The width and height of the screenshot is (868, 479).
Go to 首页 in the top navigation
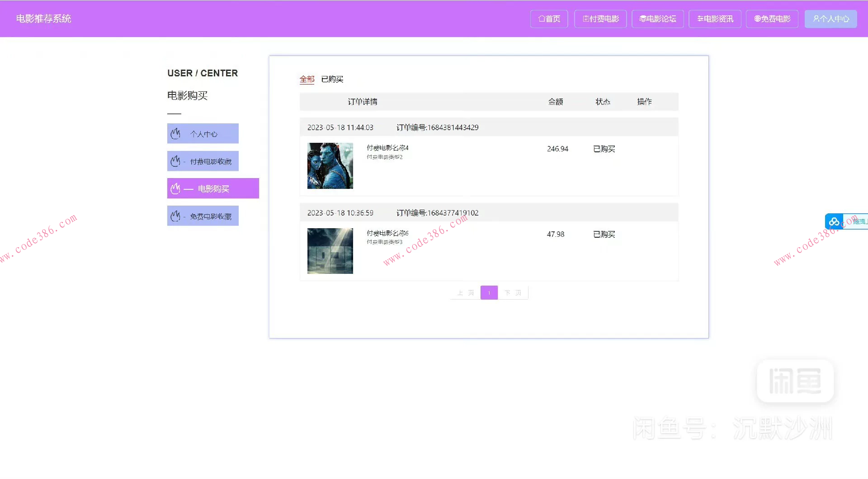pyautogui.click(x=549, y=19)
